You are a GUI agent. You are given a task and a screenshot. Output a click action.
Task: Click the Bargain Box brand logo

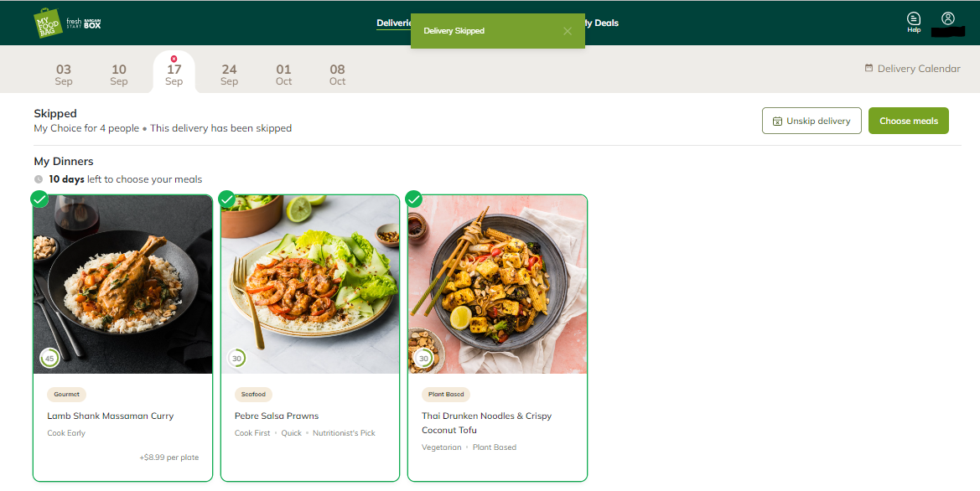[92, 23]
